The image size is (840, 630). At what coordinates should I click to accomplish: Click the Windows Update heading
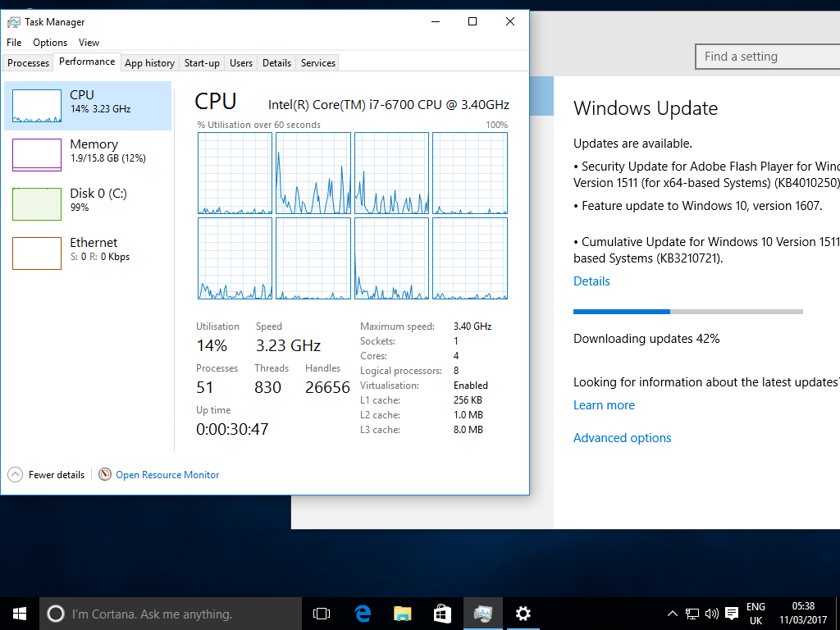[646, 108]
